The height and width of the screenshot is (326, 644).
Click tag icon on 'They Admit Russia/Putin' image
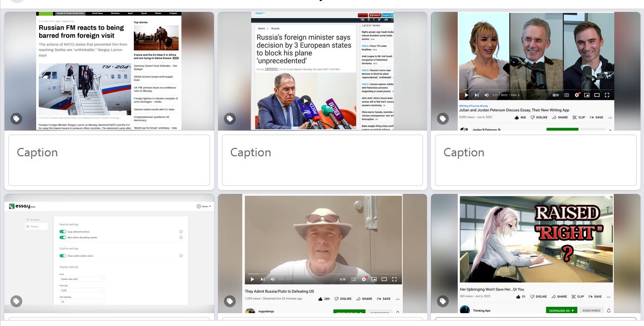(229, 301)
